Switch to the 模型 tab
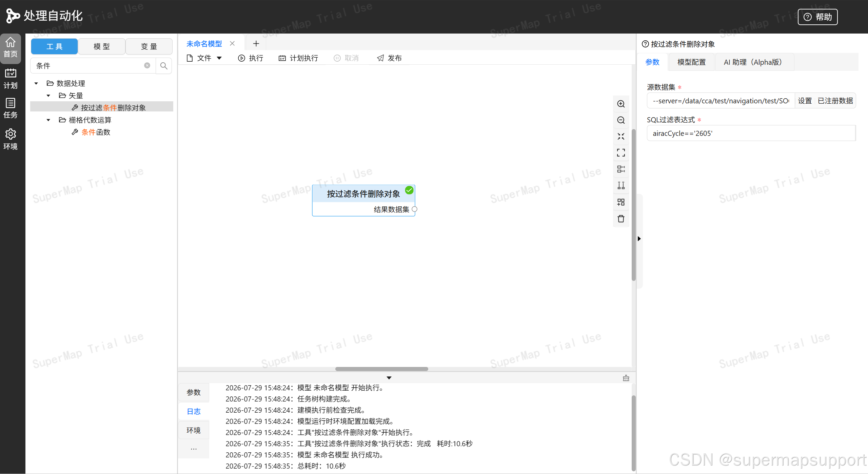The image size is (868, 474). click(x=102, y=46)
